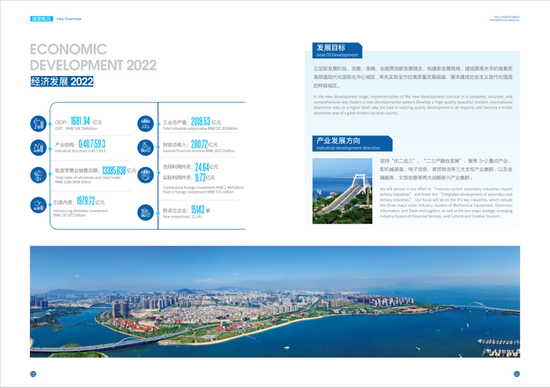This screenshot has width=550, height=388.
Task: Click the Introducing domestic investment English caption
Action: tap(81, 213)
